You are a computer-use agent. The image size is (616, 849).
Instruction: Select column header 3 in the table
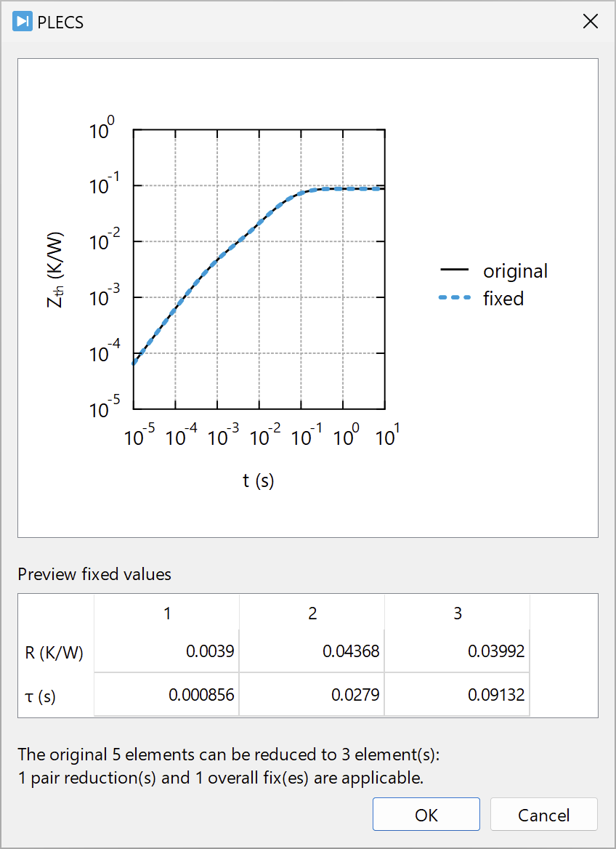tap(458, 613)
